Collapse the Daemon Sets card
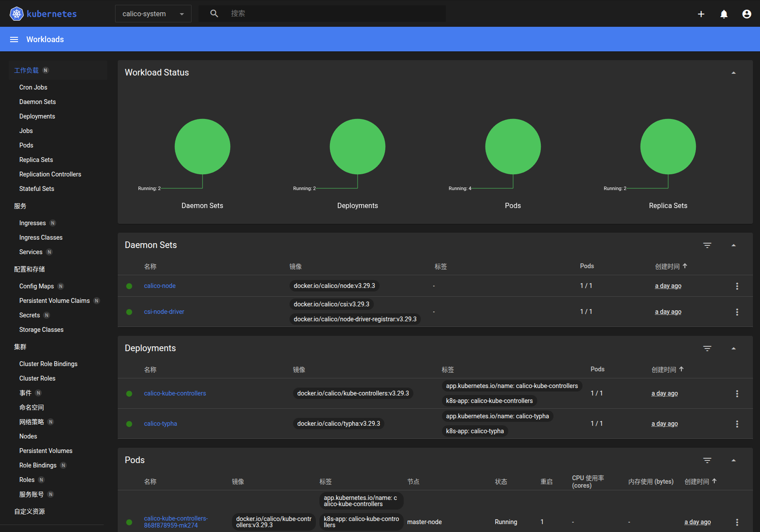The height and width of the screenshot is (532, 760). click(734, 245)
